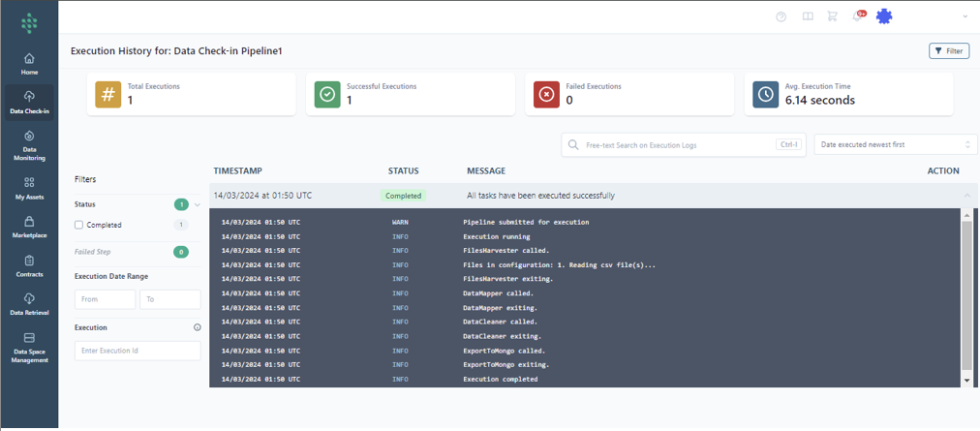Click the Execution info icon
The image size is (980, 431).
click(198, 327)
